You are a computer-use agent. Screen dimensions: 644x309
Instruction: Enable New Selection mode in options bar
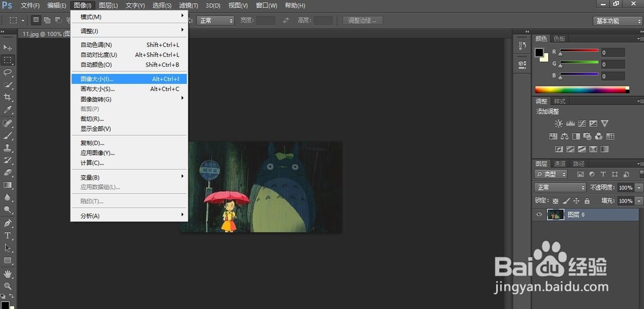36,20
